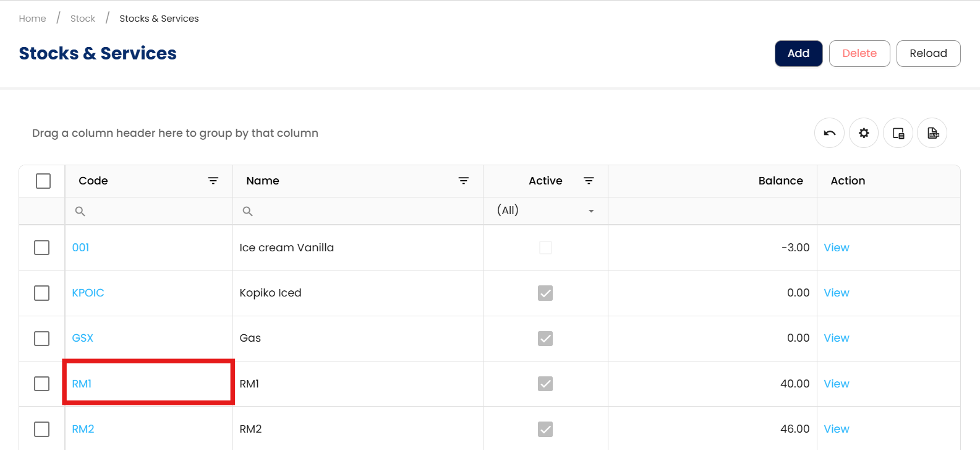
Task: Toggle the row checkbox for GSX
Action: 42,339
